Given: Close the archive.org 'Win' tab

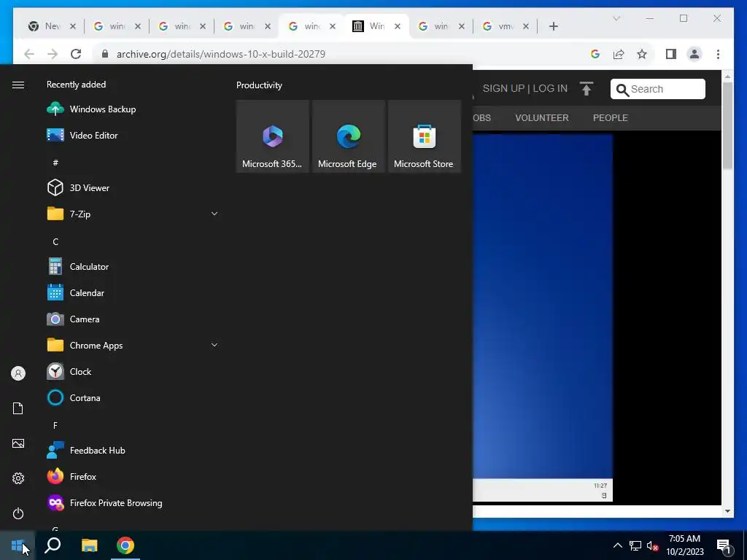Looking at the screenshot, I should tap(398, 26).
